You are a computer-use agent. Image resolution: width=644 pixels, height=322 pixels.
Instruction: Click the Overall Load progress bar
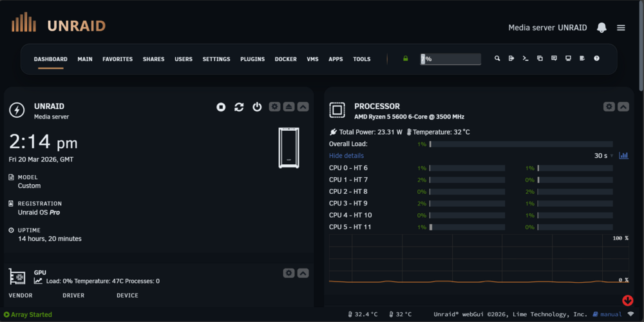pos(521,144)
